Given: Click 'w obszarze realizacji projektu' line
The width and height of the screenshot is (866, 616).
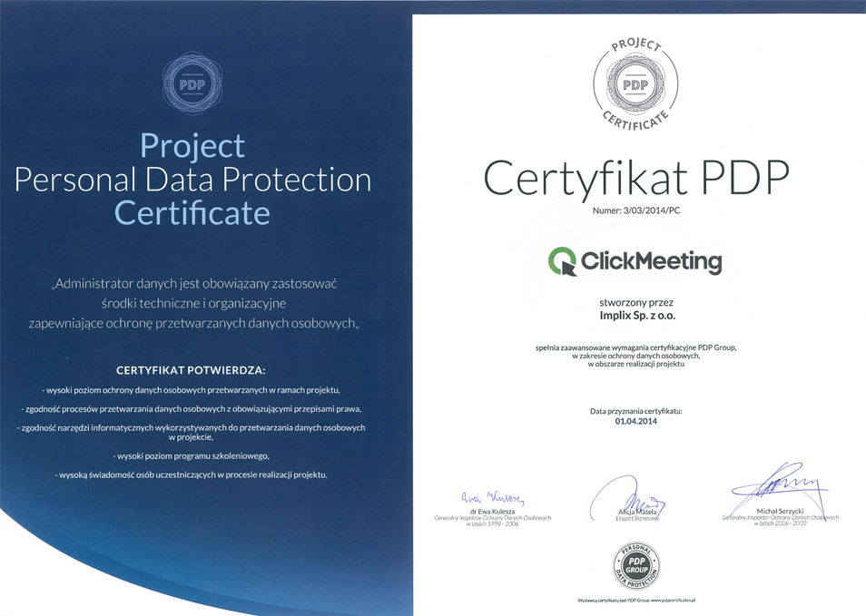Looking at the screenshot, I should point(636,364).
